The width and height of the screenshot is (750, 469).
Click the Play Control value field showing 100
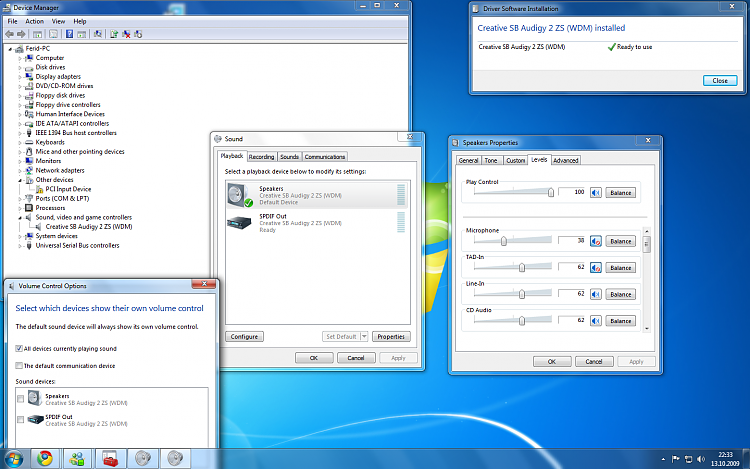[x=572, y=192]
